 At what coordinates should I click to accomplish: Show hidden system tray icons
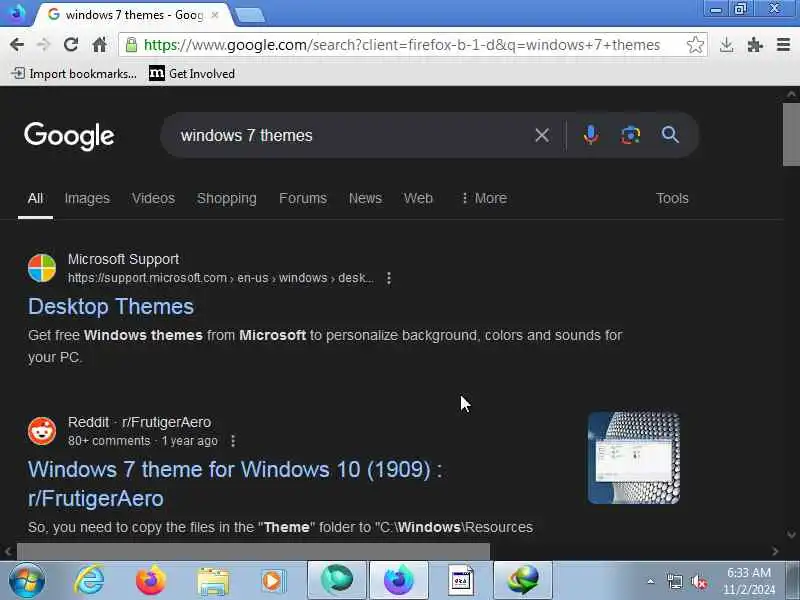(651, 581)
